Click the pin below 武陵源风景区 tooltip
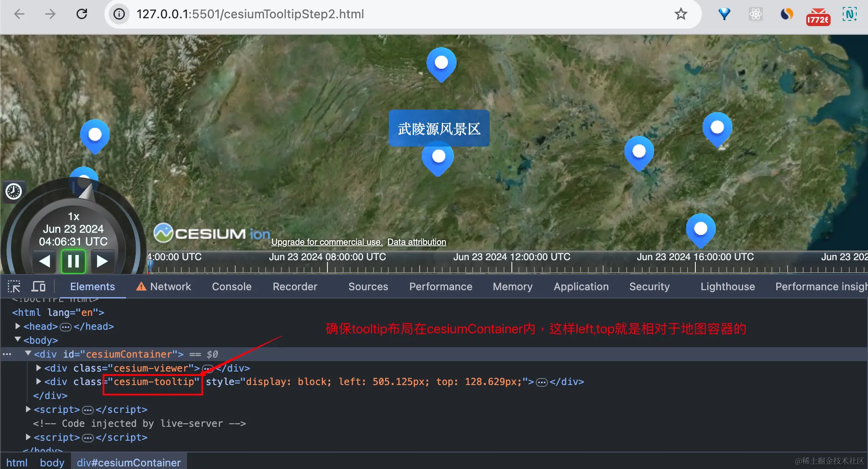Image resolution: width=868 pixels, height=469 pixels. (438, 159)
